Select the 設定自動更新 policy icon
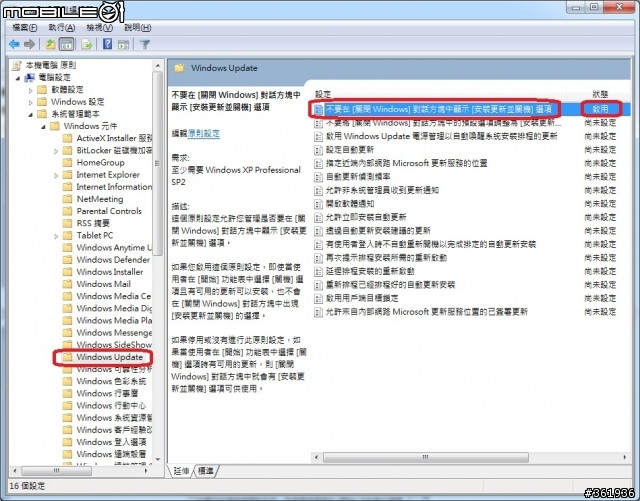This screenshot has width=640, height=501. [x=318, y=150]
